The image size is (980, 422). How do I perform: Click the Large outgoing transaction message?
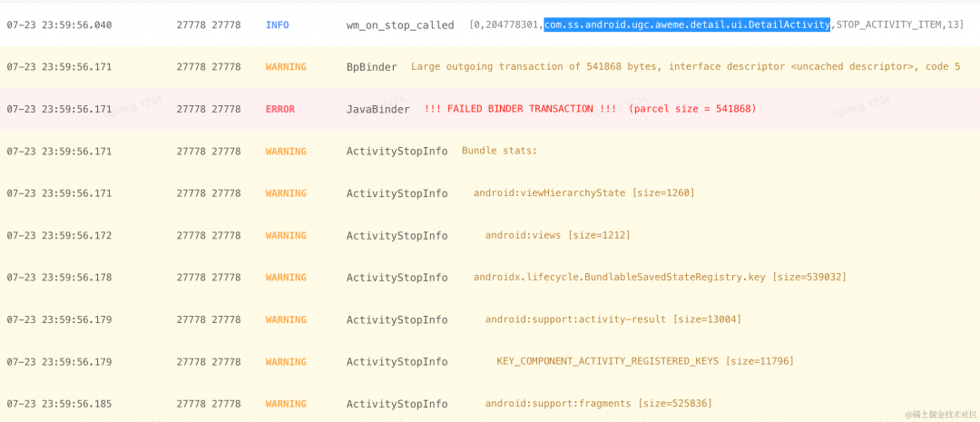(686, 67)
